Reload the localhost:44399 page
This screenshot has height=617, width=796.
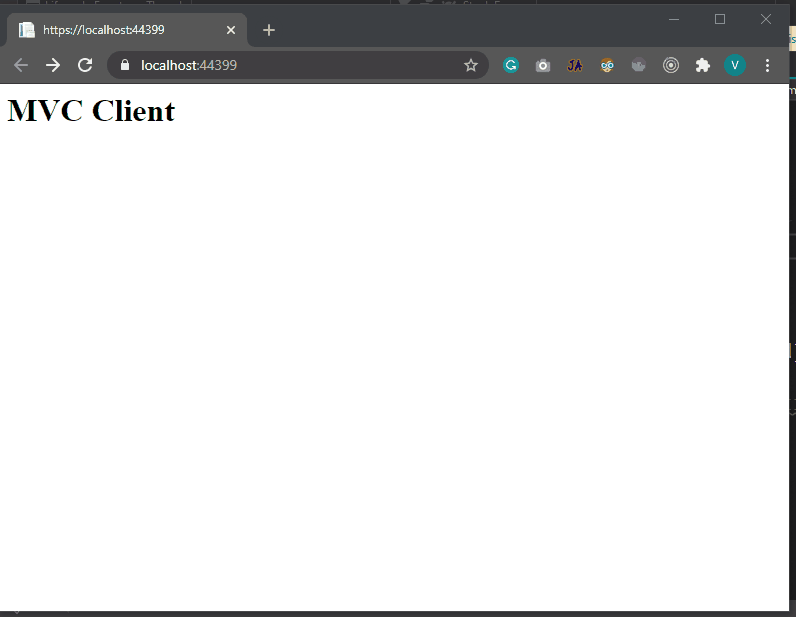[85, 65]
